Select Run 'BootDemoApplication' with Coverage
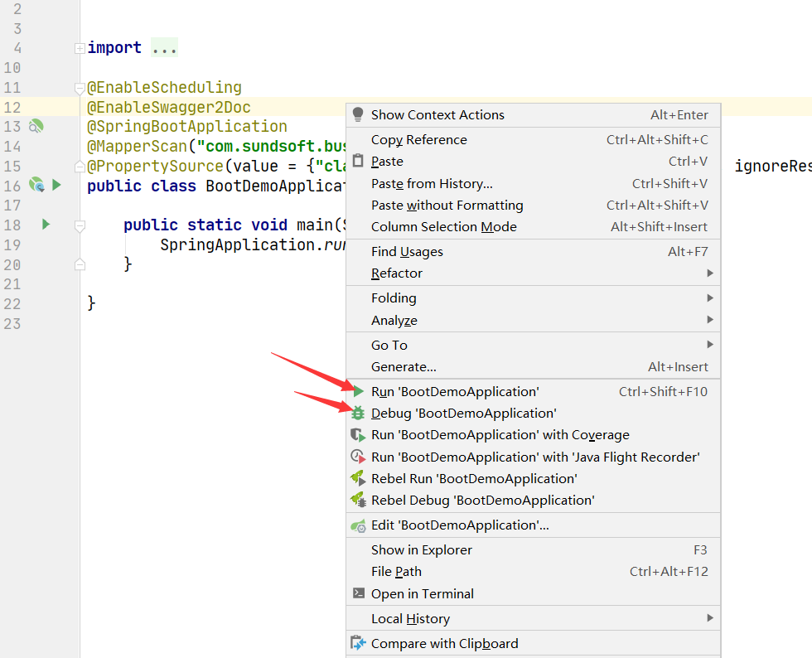The image size is (812, 658). point(534,435)
